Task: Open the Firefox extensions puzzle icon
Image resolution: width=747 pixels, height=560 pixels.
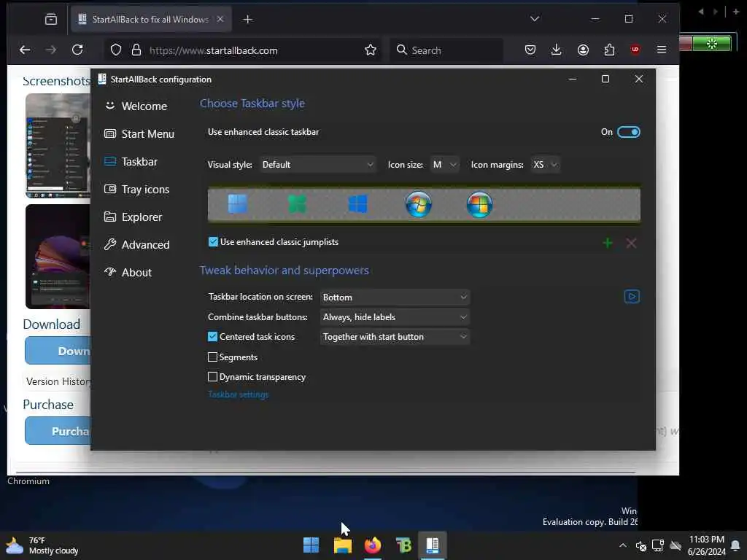Action: [x=609, y=50]
